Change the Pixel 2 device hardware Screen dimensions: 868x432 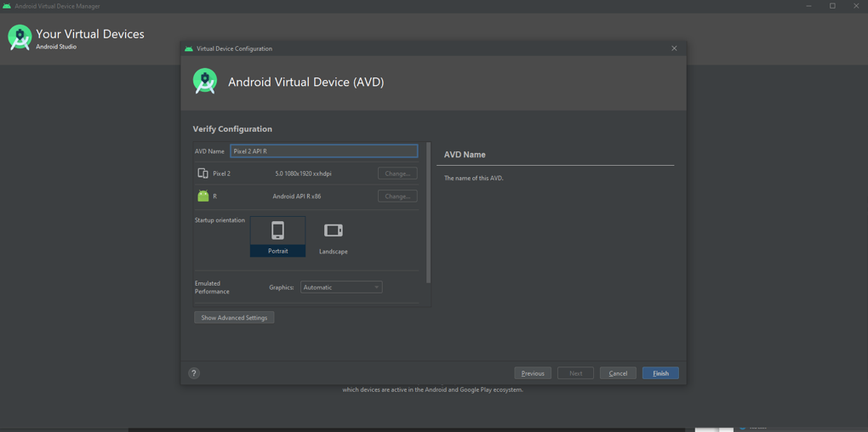(397, 173)
